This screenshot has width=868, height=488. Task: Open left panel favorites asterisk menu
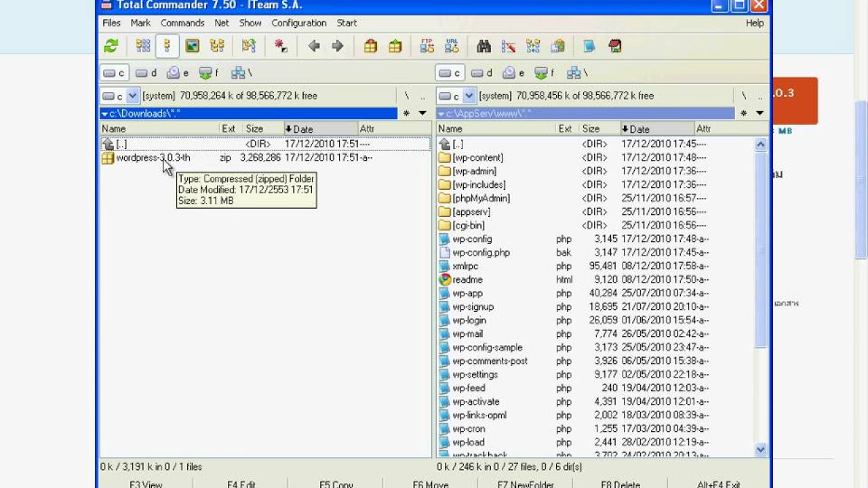click(x=406, y=113)
